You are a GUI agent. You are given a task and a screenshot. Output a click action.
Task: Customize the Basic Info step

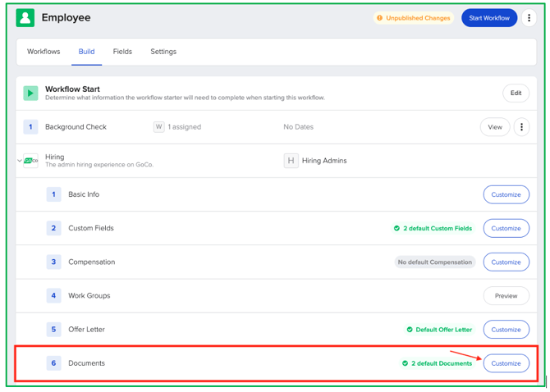pyautogui.click(x=506, y=195)
